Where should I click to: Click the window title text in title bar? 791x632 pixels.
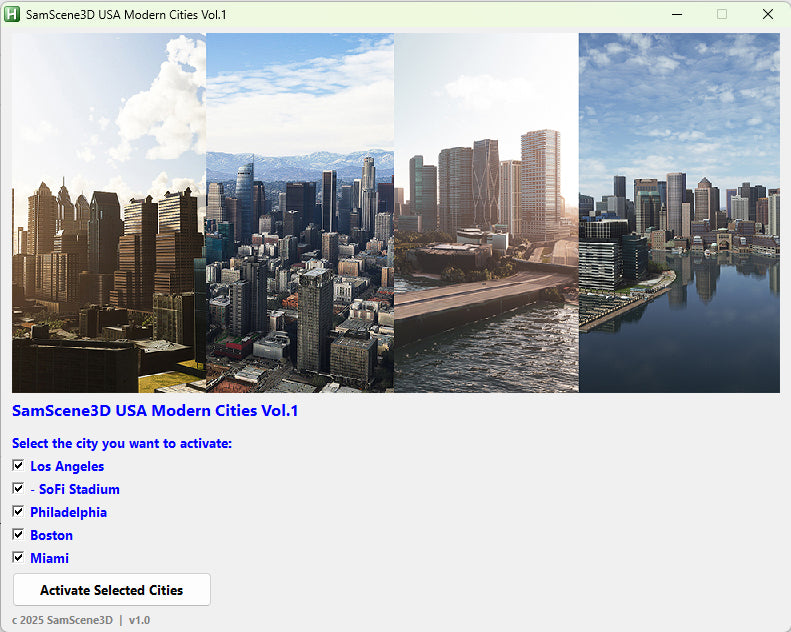[126, 15]
